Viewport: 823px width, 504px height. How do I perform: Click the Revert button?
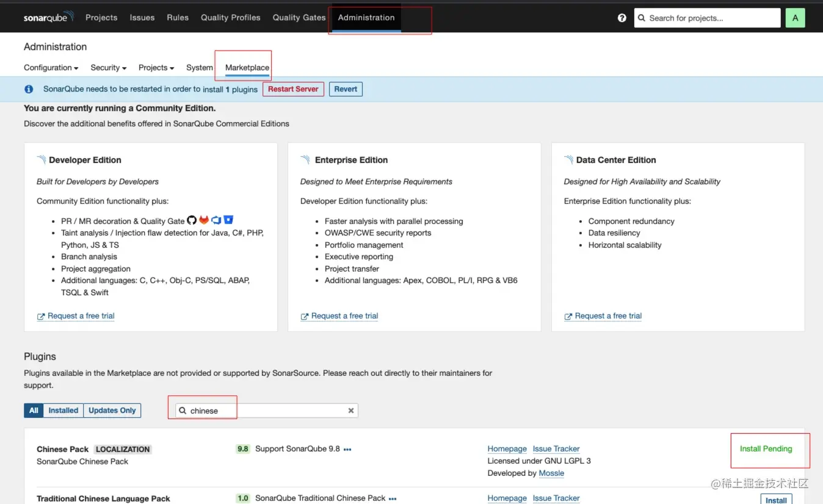346,89
